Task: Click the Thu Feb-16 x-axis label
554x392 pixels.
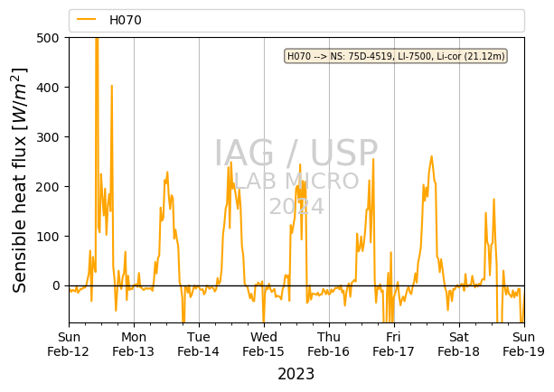Action: pyautogui.click(x=329, y=344)
